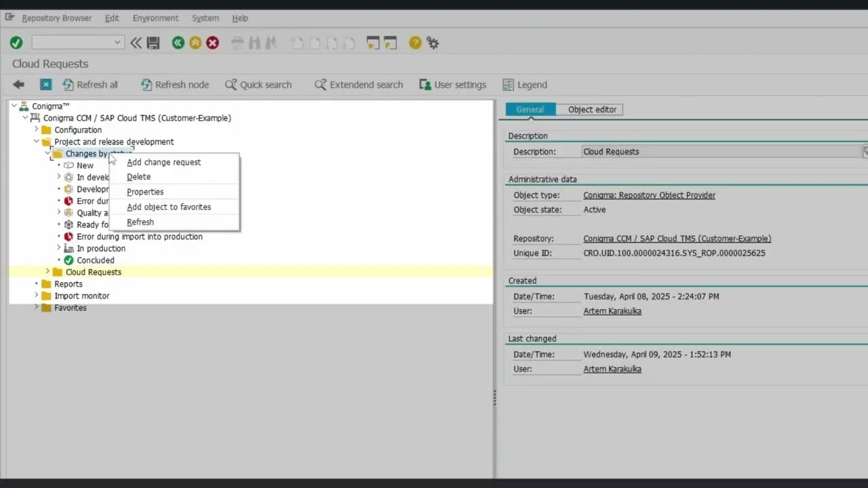Open the Edit menu

[112, 18]
